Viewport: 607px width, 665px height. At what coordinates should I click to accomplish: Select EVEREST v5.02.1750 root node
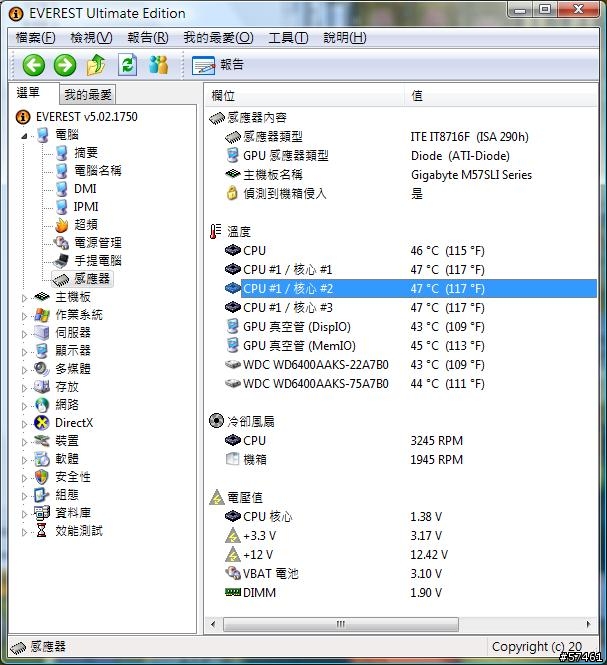pyautogui.click(x=87, y=117)
